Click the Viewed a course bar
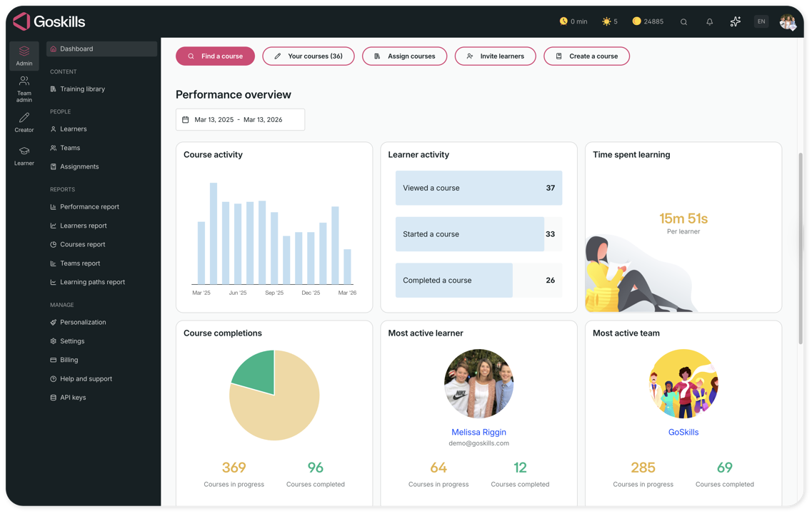This screenshot has width=812, height=514. click(478, 188)
